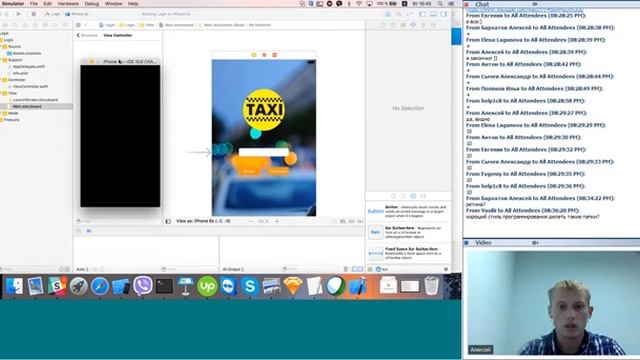This screenshot has width=640, height=360.
Task: Select Bar Button Item in library
Action: coord(408,232)
